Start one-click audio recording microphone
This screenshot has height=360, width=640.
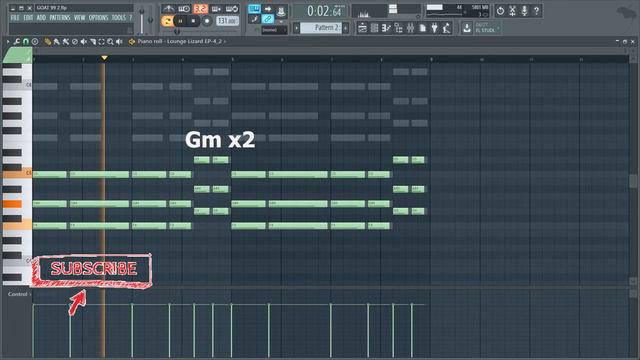coord(524,11)
